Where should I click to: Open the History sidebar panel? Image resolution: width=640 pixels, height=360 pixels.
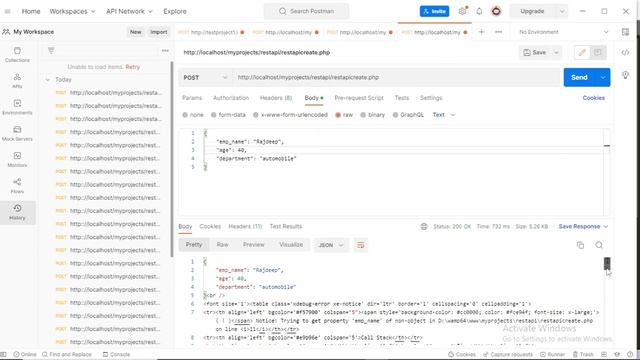(x=17, y=212)
